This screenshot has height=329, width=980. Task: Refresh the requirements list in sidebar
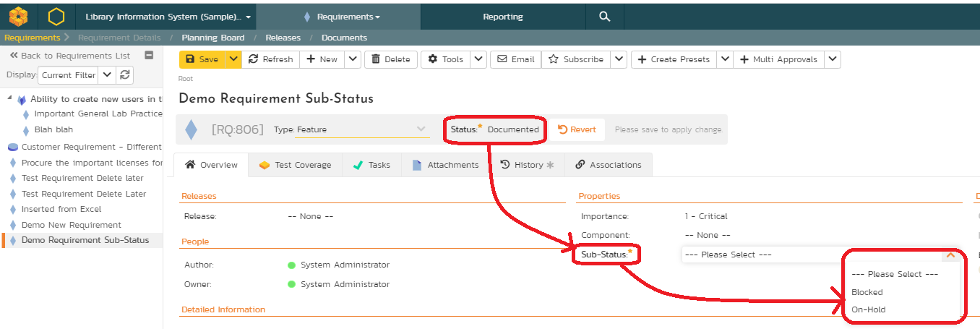pos(125,74)
